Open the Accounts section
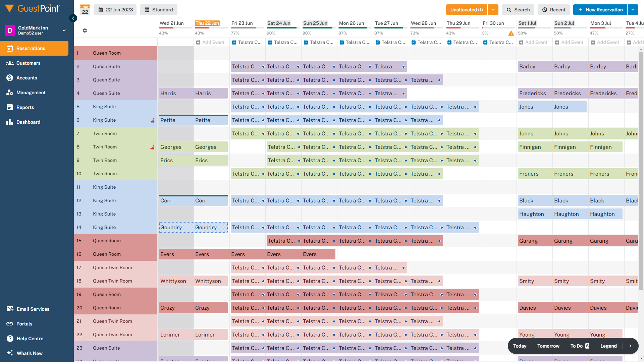644x362 pixels. 27,78
